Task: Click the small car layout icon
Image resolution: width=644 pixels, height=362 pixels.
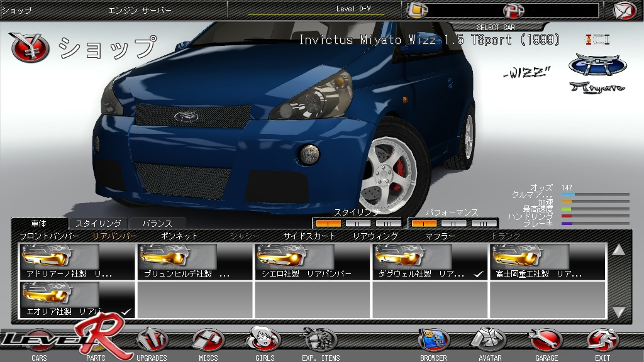Action: [597, 40]
